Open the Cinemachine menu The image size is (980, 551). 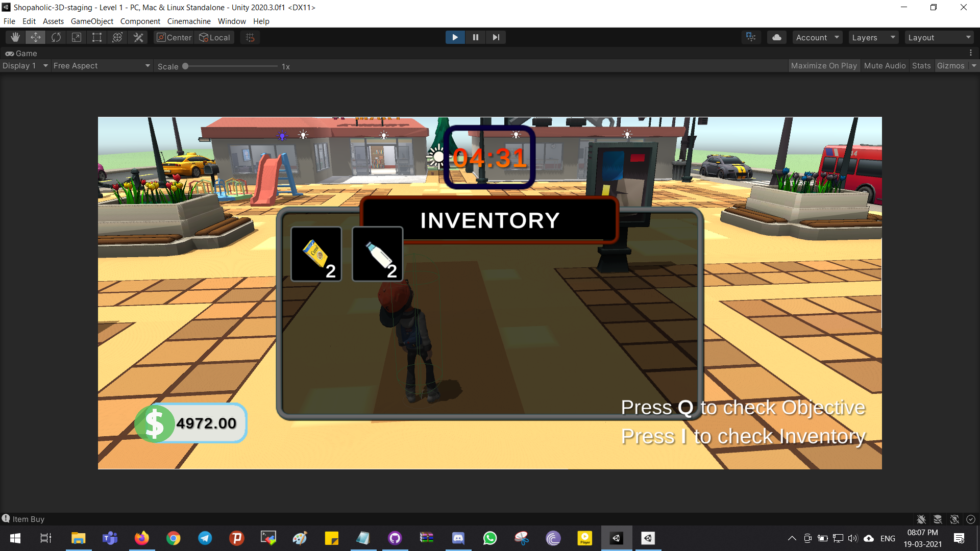point(189,21)
